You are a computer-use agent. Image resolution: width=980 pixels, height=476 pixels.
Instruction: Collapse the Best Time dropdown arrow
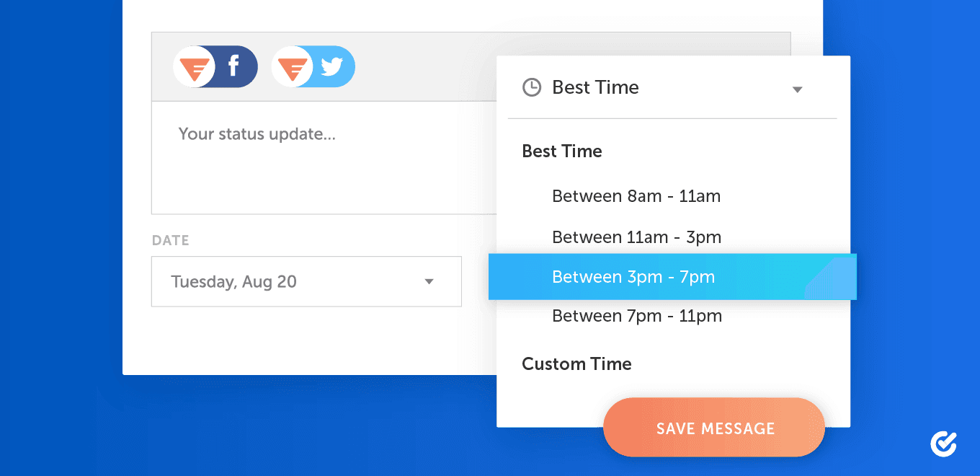[797, 90]
